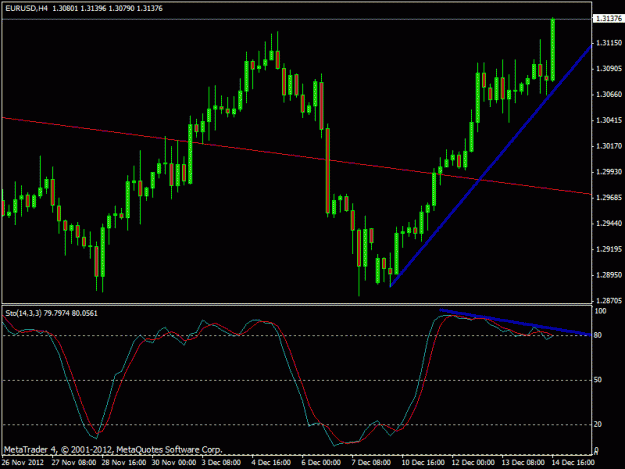Click the 14 Dec 16:00 time label
The width and height of the screenshot is (625, 469).
573,463
